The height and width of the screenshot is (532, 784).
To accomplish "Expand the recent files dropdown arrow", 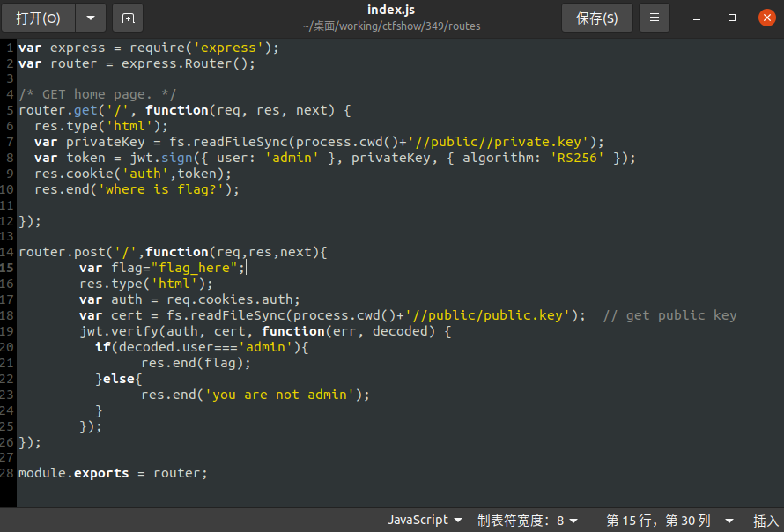I will point(91,18).
